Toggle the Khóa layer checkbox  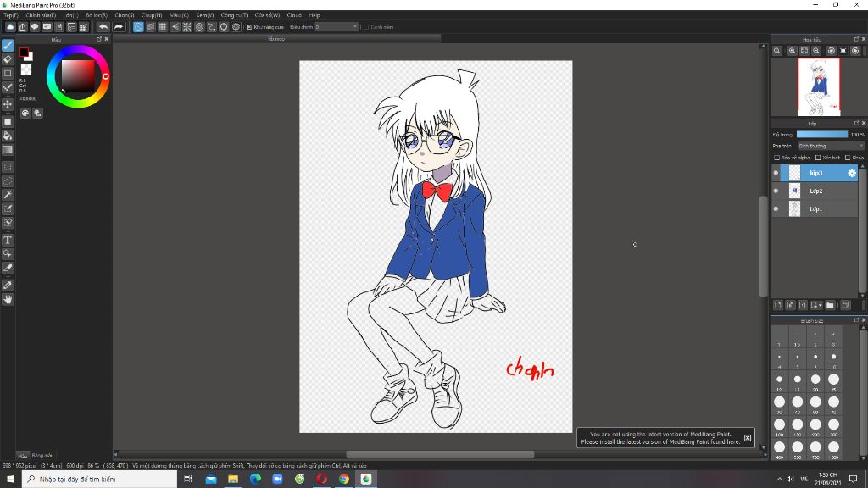(x=848, y=158)
